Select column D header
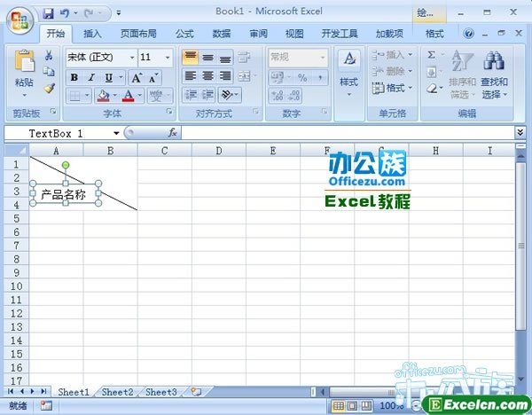This screenshot has height=415, width=532. point(219,151)
